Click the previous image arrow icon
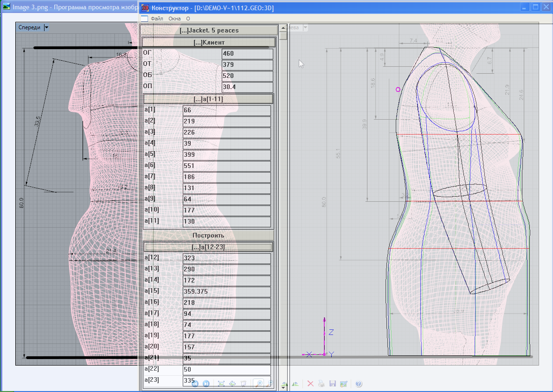Image resolution: width=553 pixels, height=392 pixels. (x=195, y=384)
